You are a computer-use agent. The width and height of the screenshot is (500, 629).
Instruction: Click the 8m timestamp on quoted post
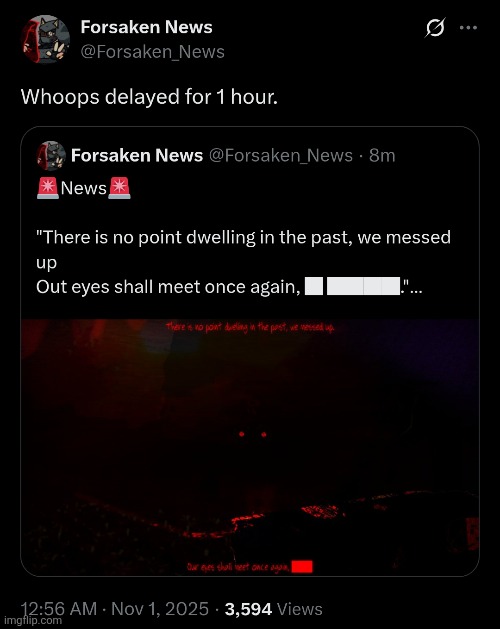tap(382, 155)
